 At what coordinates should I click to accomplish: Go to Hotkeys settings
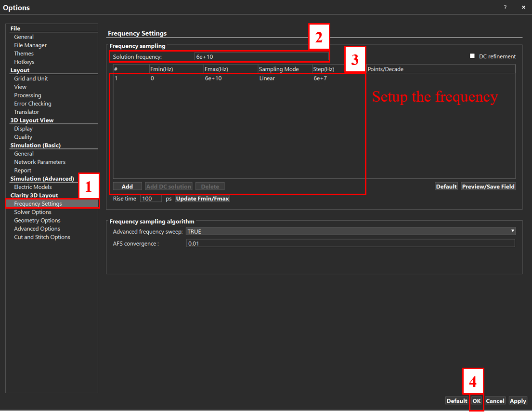[x=24, y=62]
